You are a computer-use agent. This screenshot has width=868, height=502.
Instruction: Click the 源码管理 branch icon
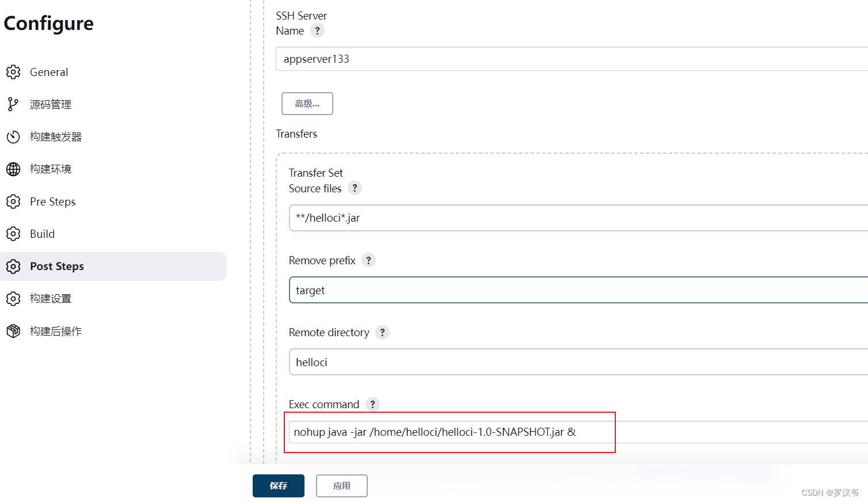coord(13,104)
